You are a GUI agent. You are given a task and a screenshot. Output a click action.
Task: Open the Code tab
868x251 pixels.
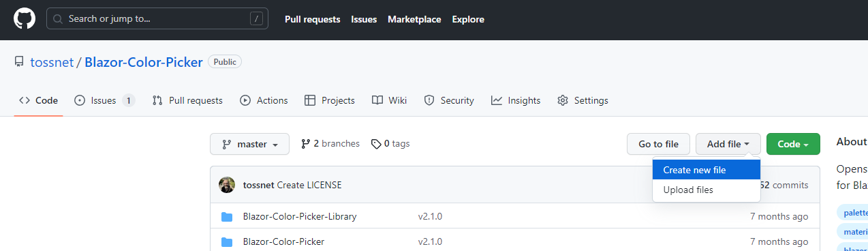[39, 100]
